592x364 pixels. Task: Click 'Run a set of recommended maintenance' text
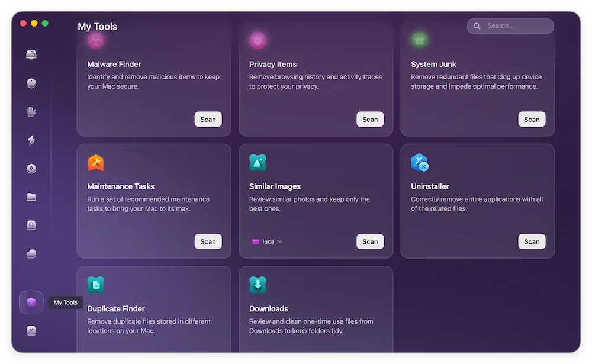click(149, 204)
